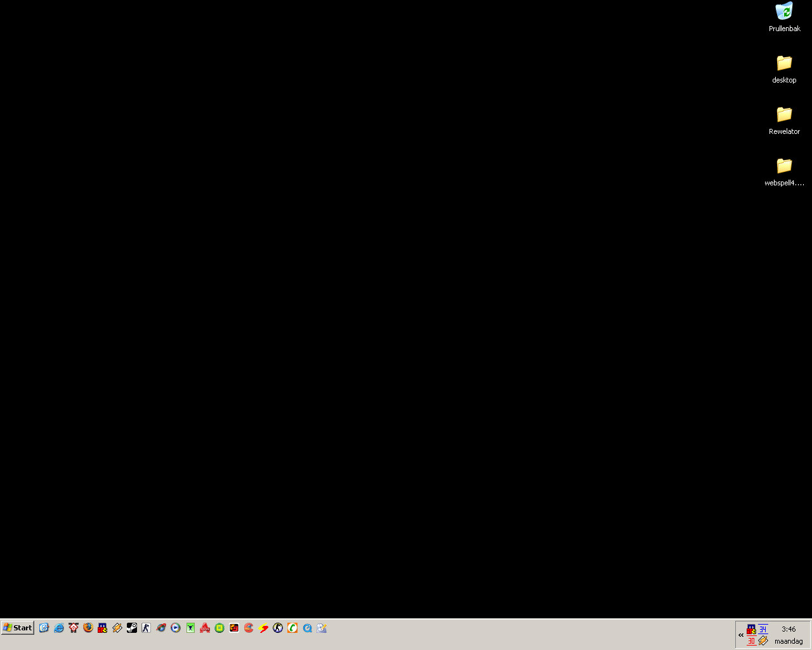Click the mIRC icon in system tray

(752, 629)
